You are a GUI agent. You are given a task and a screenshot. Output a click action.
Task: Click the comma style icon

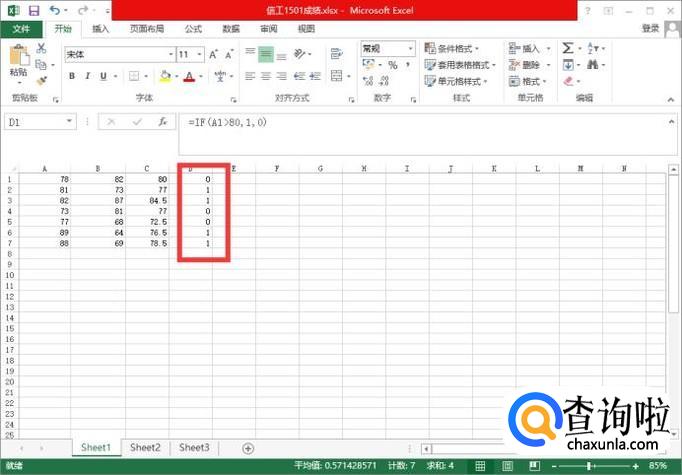[408, 65]
